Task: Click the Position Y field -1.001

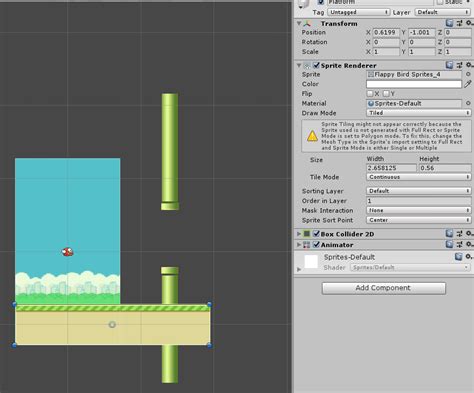Action: [x=422, y=32]
